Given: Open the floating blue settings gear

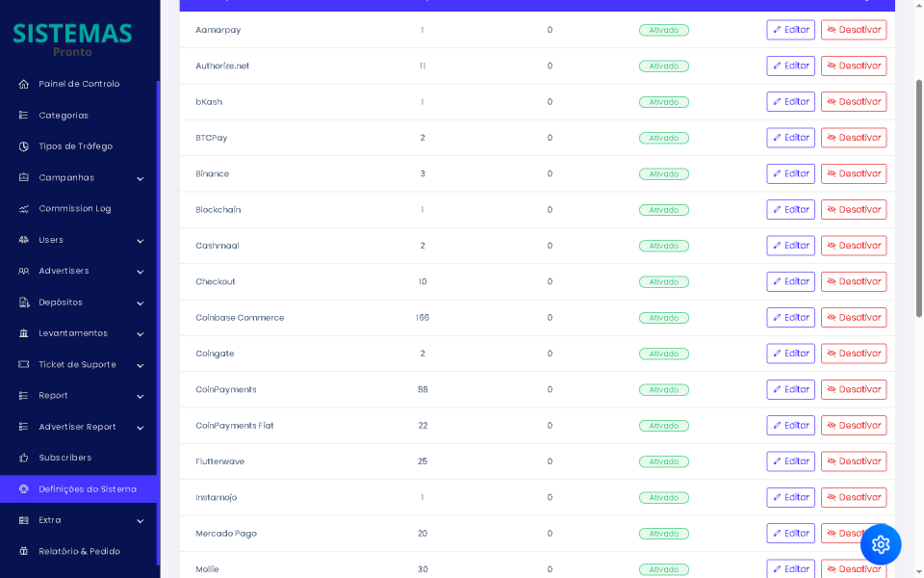Looking at the screenshot, I should tap(881, 544).
